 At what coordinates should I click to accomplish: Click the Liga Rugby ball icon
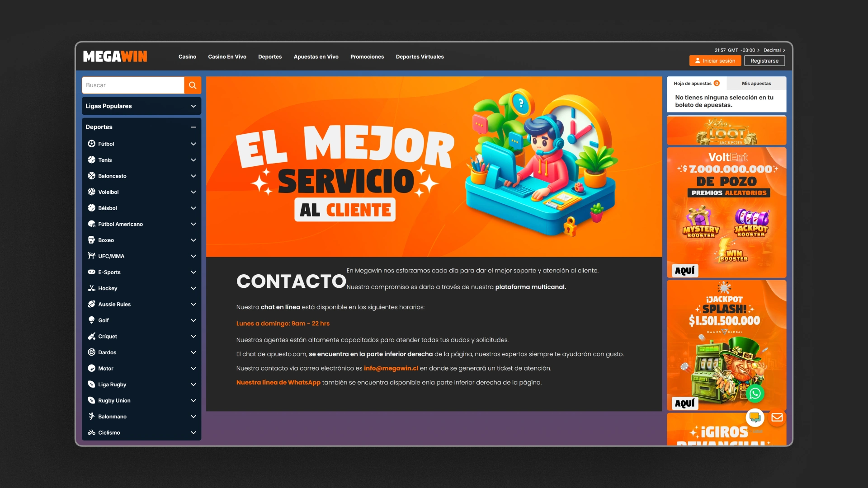coord(91,385)
